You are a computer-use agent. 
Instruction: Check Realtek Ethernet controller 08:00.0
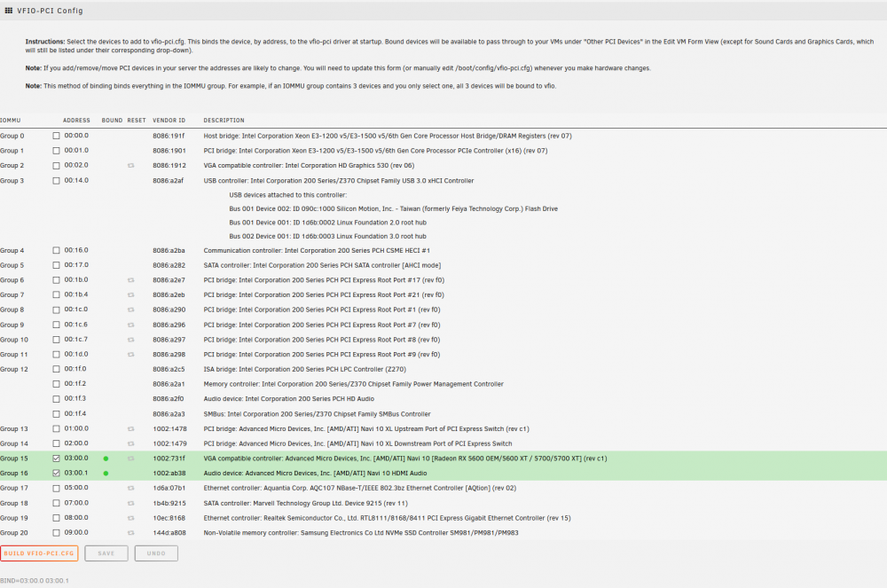pos(56,518)
